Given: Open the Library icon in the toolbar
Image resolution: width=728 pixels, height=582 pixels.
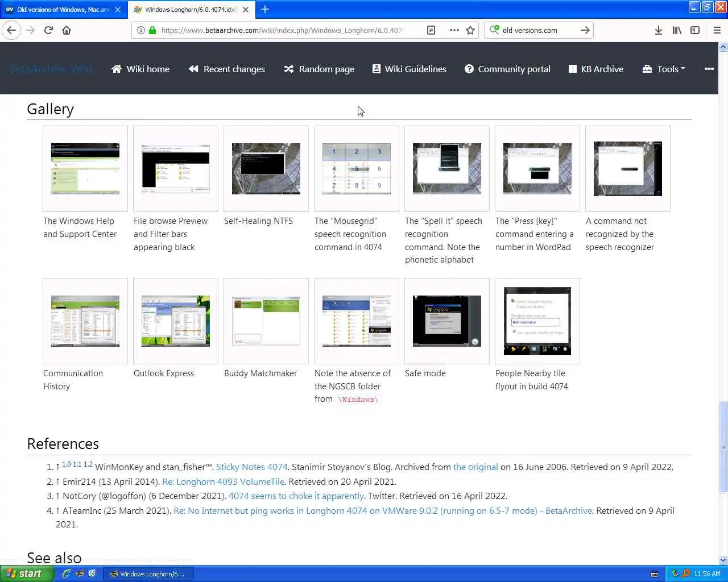Looking at the screenshot, I should 677,30.
